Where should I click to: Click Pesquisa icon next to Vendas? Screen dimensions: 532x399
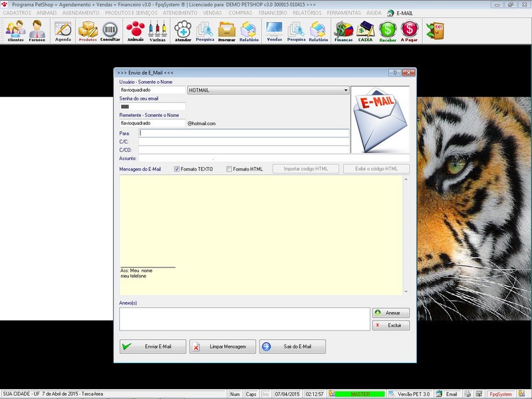(296, 31)
